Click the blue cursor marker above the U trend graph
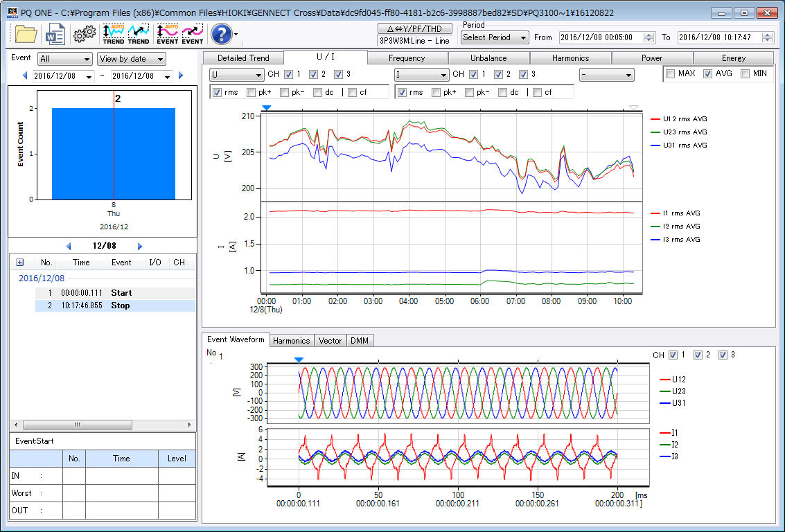The height and width of the screenshot is (532, 785). [266, 107]
